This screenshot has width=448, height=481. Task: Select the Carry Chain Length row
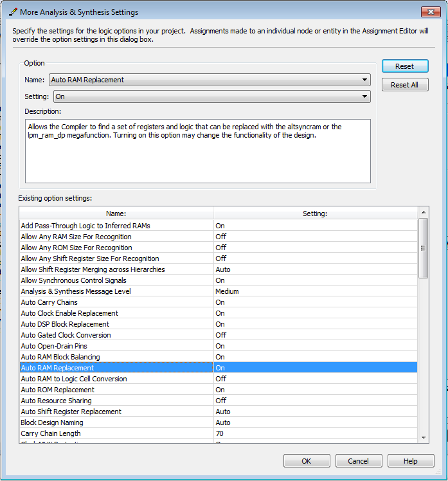coord(52,433)
